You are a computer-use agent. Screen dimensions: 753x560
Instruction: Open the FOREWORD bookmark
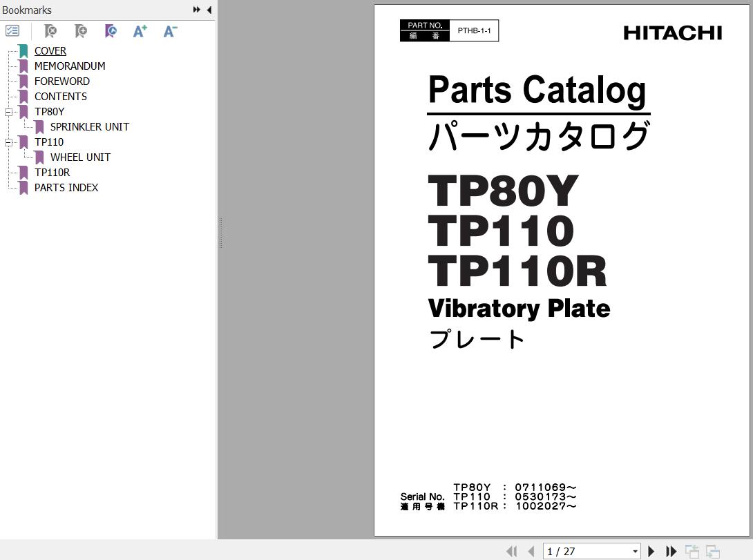tap(62, 81)
